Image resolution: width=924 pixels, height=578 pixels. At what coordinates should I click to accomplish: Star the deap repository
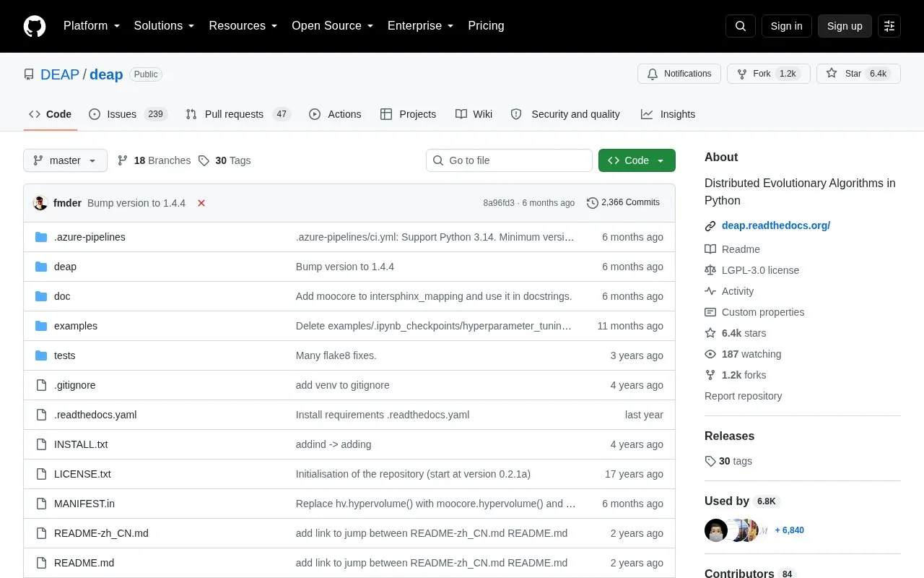tap(858, 74)
